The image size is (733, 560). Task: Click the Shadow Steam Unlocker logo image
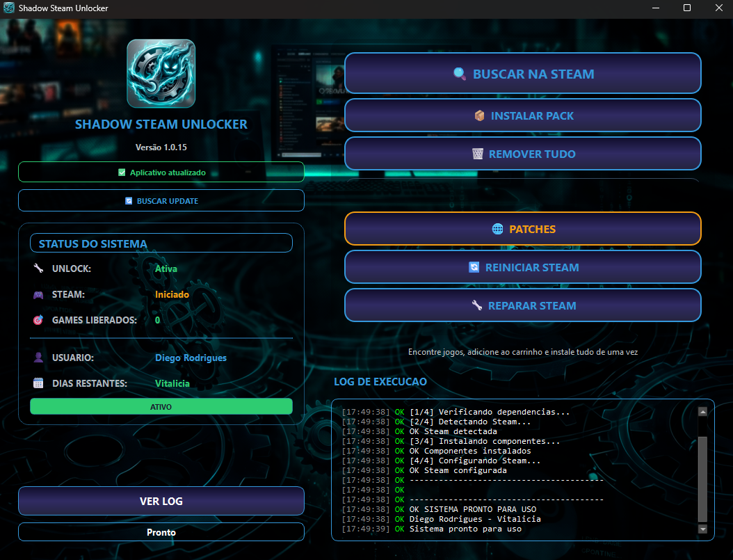pyautogui.click(x=161, y=73)
